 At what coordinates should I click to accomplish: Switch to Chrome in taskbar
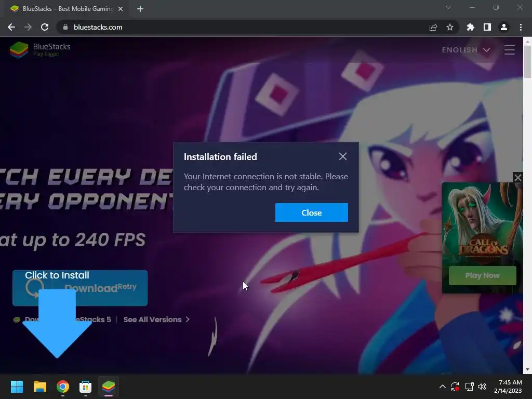tap(63, 387)
